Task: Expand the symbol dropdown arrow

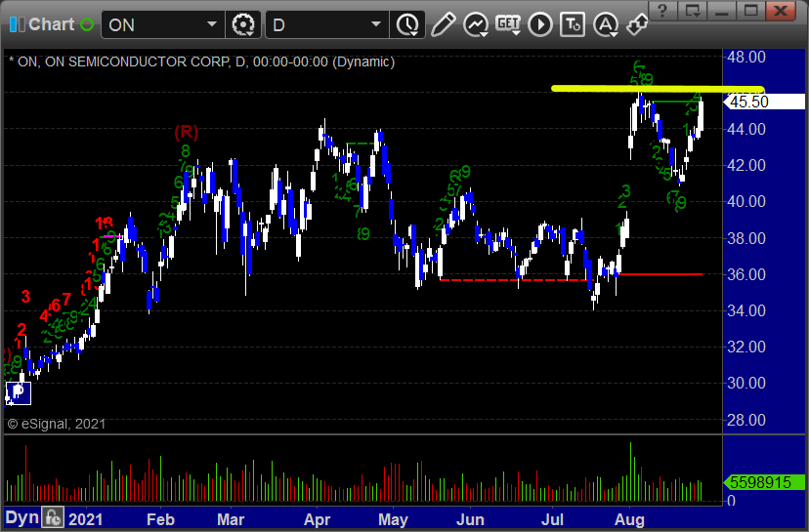Action: pos(212,24)
